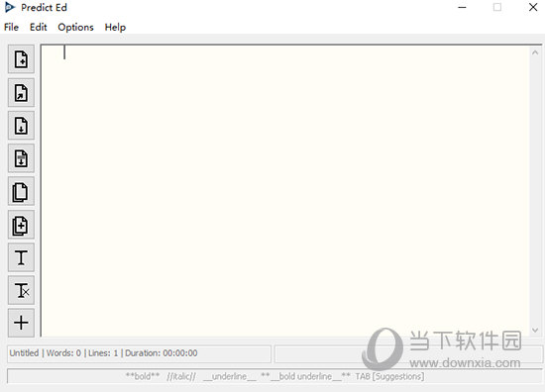The width and height of the screenshot is (545, 392).
Task: Click inside the main text editing area
Action: [285, 191]
